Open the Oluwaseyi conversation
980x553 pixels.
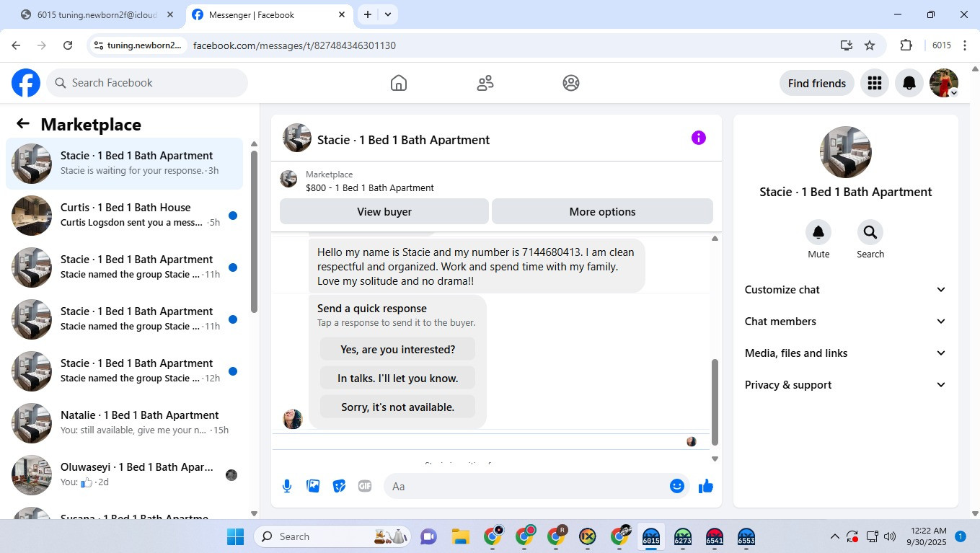click(125, 475)
